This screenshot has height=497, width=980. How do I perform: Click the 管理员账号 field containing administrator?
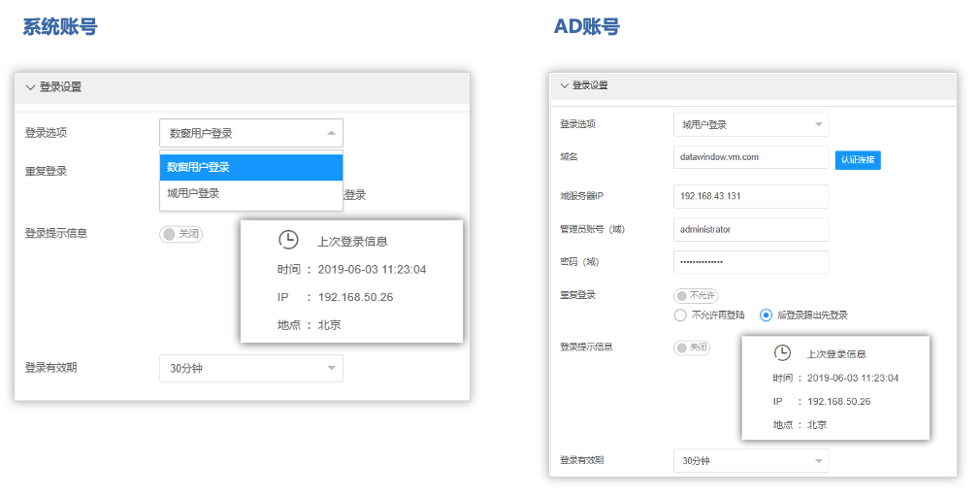750,229
